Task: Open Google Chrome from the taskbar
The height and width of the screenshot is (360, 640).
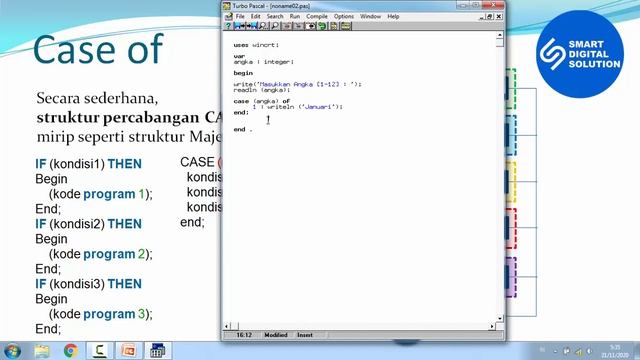Action: point(71,351)
